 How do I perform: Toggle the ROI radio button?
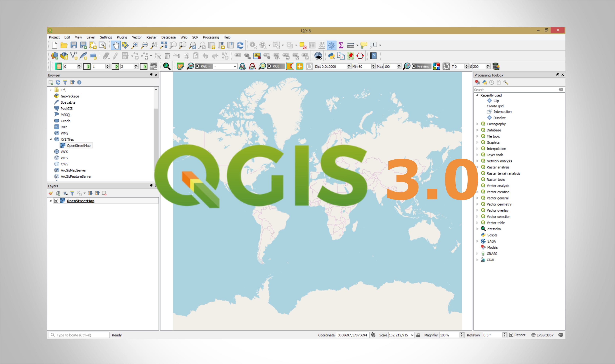[x=269, y=66]
